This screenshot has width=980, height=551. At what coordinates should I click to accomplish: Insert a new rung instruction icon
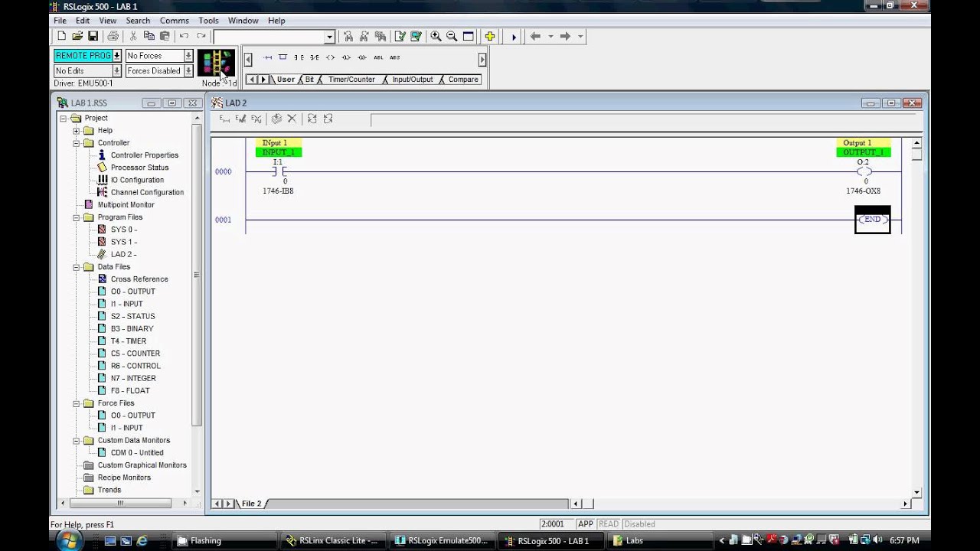[x=267, y=57]
